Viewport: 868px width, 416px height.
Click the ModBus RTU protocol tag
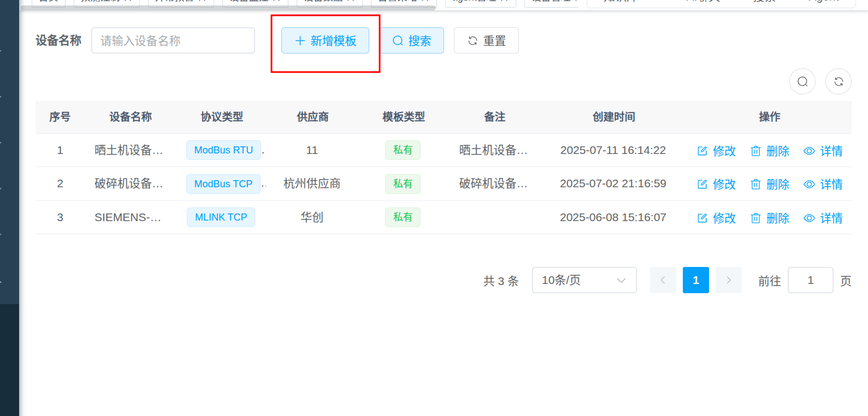coord(223,150)
